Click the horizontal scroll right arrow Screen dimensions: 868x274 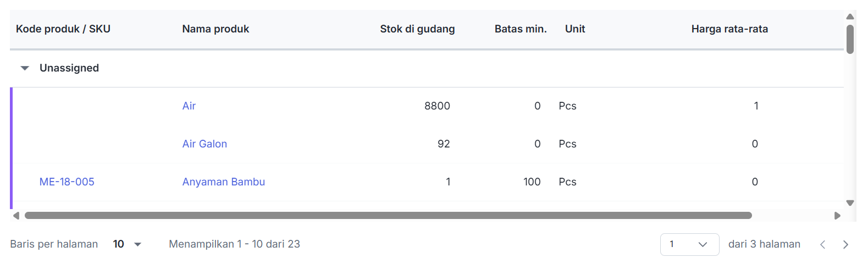coord(837,216)
